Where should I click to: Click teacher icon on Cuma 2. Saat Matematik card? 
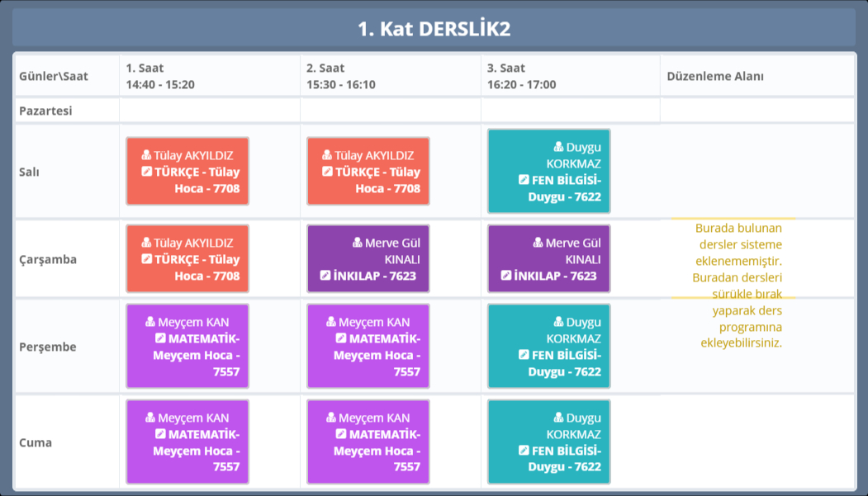[330, 418]
